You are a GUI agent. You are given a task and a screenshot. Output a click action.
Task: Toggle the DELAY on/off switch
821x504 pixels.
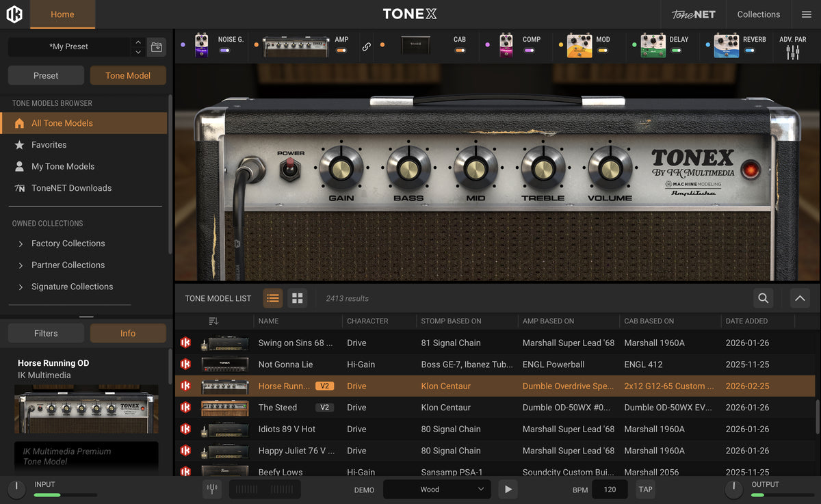click(x=676, y=51)
